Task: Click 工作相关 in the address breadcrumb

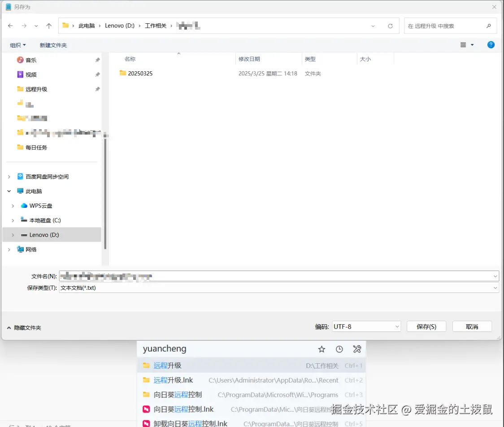Action: pyautogui.click(x=156, y=26)
